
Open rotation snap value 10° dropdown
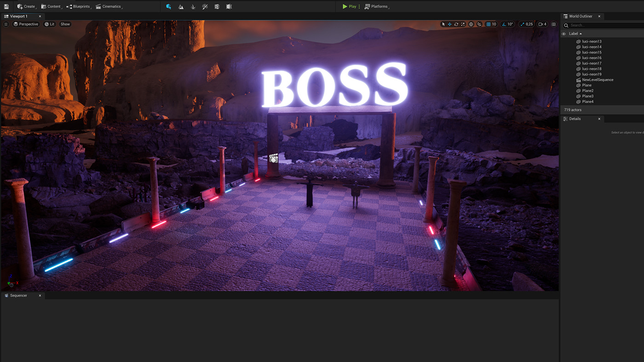[x=510, y=24]
